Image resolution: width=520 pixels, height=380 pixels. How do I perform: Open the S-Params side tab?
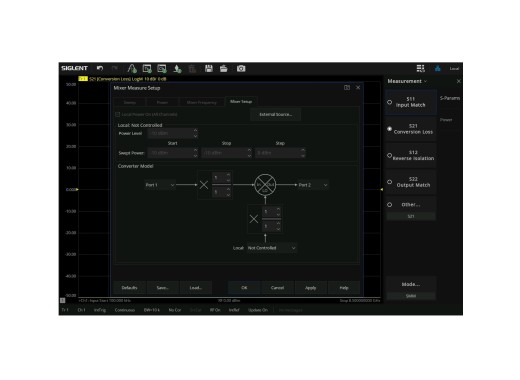pos(450,98)
